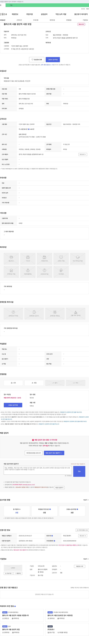This screenshot has height=644, width=89.
Task: Click info icon next to 인증기관 label
Action: [x=52, y=536]
